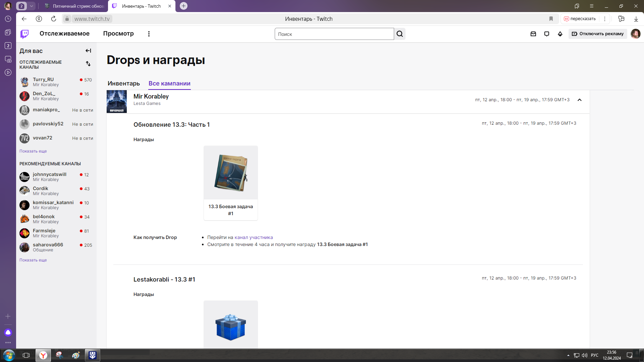This screenshot has height=362, width=644.
Task: Open the Отслеживаемое navigation item
Action: [x=64, y=34]
